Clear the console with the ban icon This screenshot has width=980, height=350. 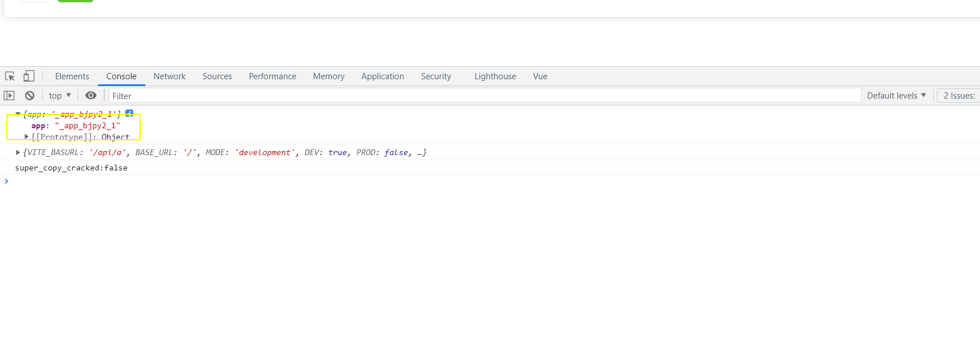point(30,96)
